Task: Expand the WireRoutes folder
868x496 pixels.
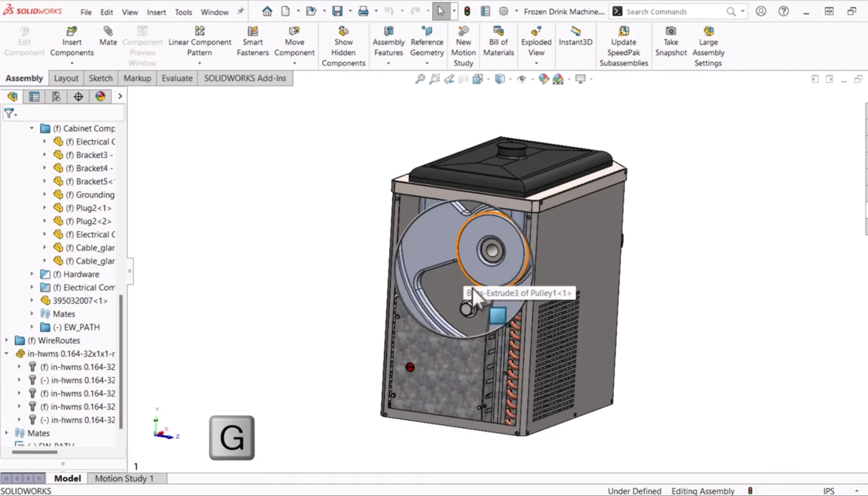Action: tap(6, 340)
